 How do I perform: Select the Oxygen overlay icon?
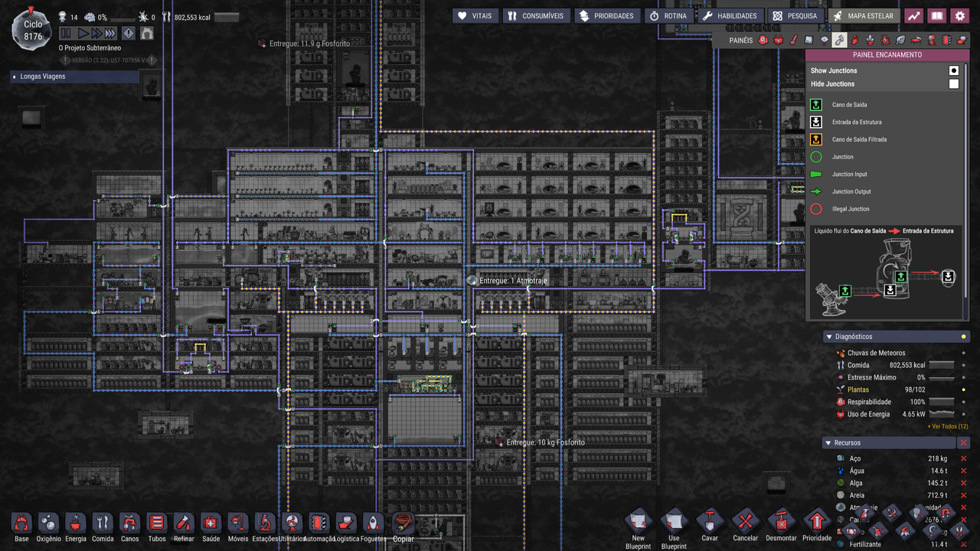(763, 40)
